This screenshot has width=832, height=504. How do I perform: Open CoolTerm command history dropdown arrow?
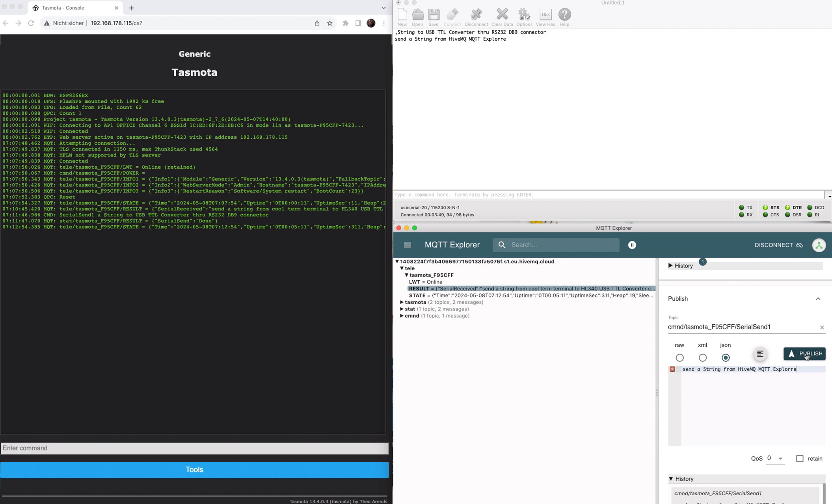pyautogui.click(x=828, y=195)
